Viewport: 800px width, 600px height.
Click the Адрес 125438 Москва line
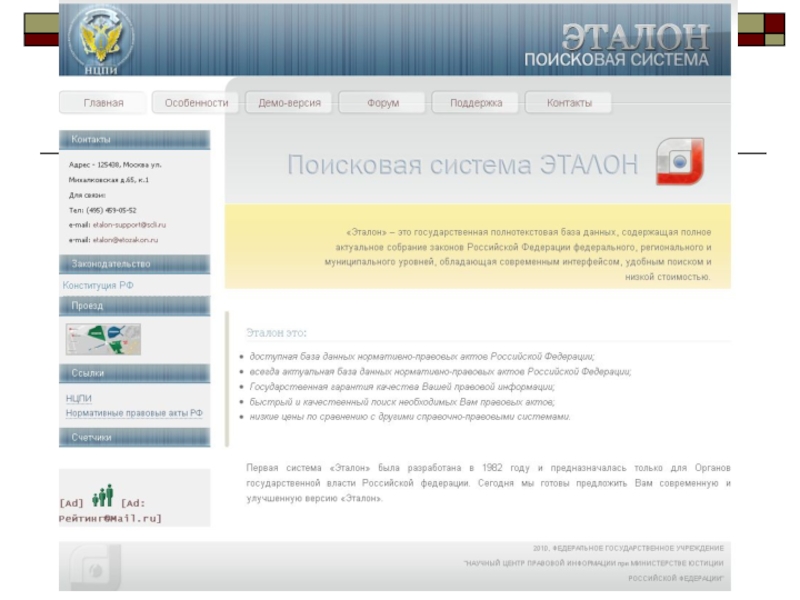[x=115, y=165]
